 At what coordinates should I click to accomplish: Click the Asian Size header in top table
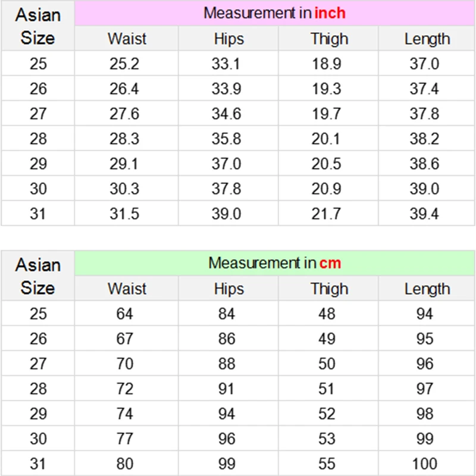coord(38,26)
